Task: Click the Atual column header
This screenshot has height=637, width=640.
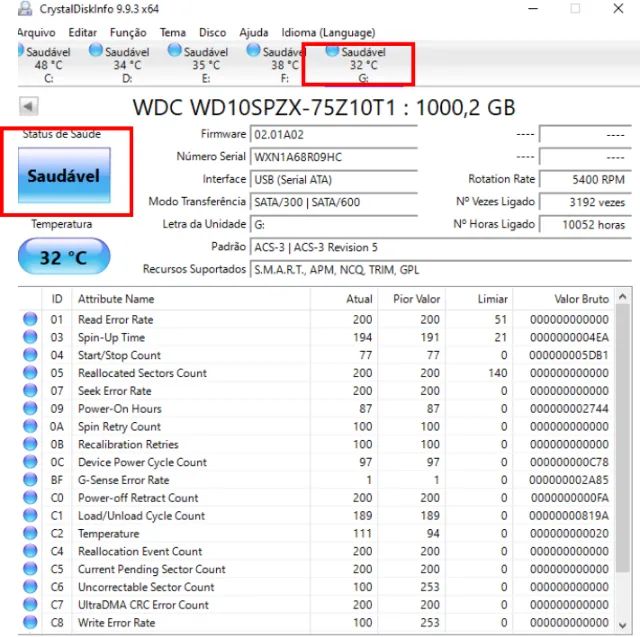Action: [x=344, y=298]
